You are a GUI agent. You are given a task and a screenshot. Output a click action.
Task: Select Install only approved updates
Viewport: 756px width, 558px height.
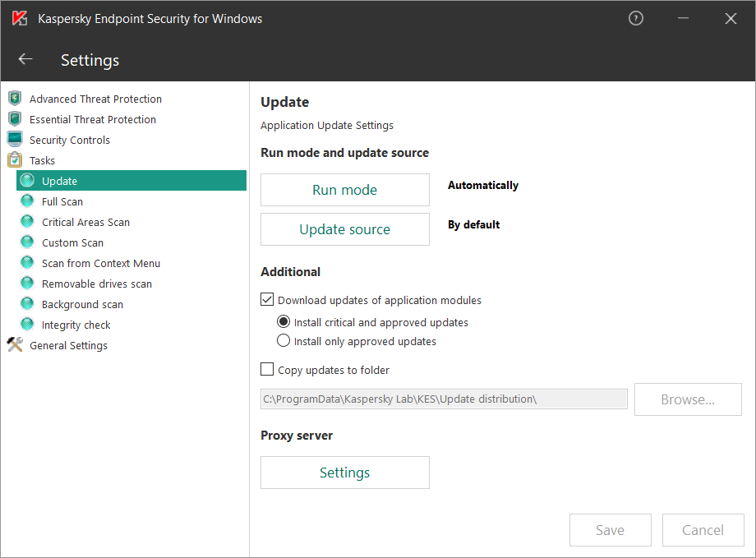pyautogui.click(x=283, y=340)
